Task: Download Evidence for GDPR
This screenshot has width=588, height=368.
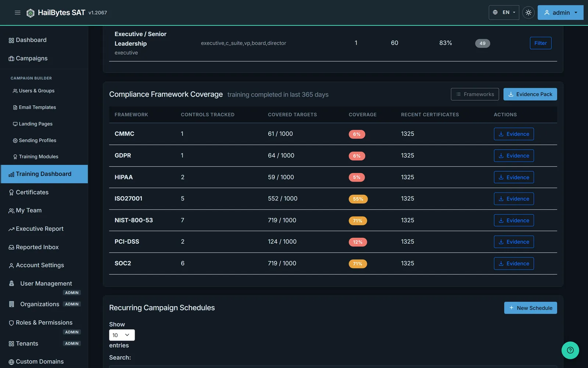Action: pyautogui.click(x=514, y=156)
